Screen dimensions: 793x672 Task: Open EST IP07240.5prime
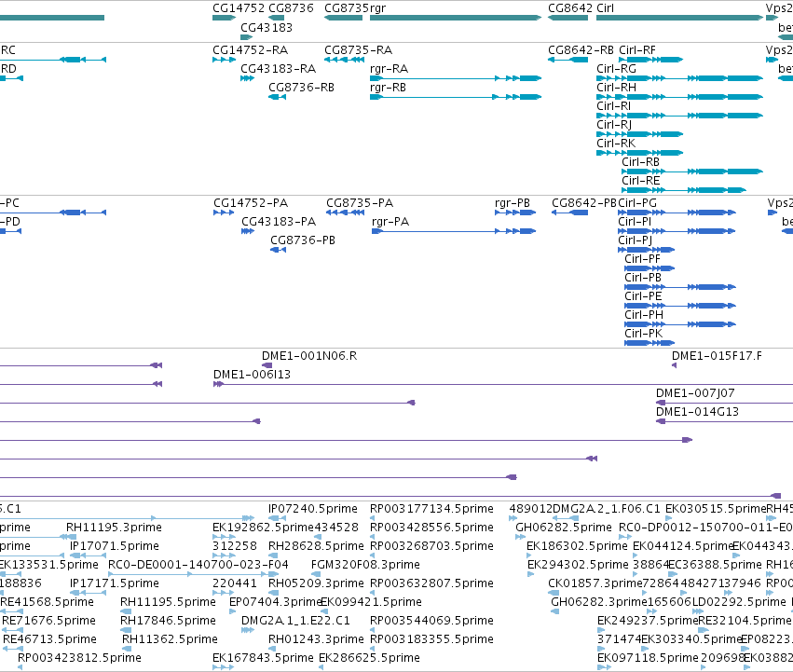pyautogui.click(x=313, y=510)
